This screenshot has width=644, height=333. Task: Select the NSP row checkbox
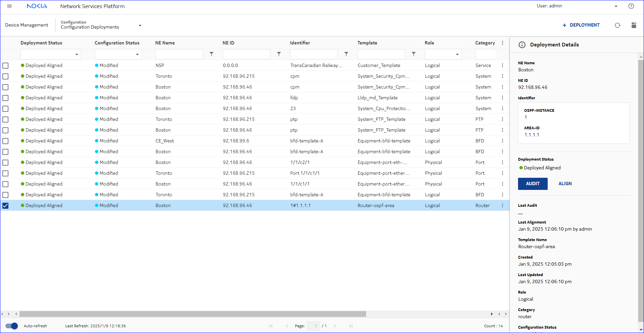pyautogui.click(x=5, y=66)
